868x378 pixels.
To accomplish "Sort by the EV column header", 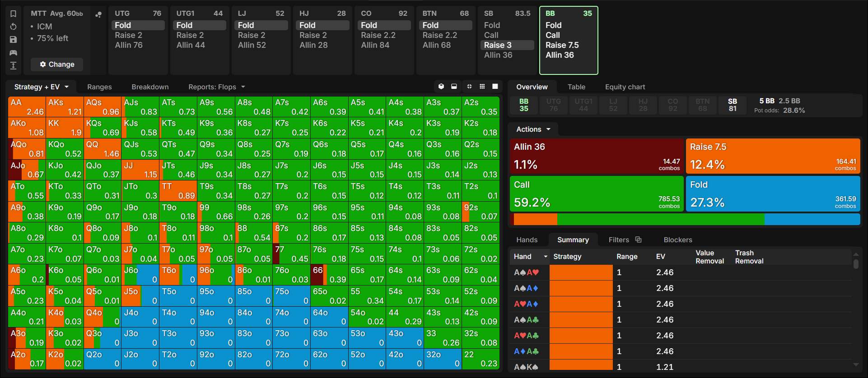I will [x=661, y=257].
